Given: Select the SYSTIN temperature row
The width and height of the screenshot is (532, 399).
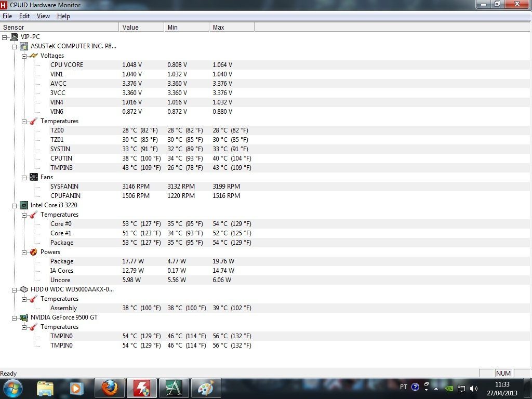Looking at the screenshot, I should pos(290,149).
